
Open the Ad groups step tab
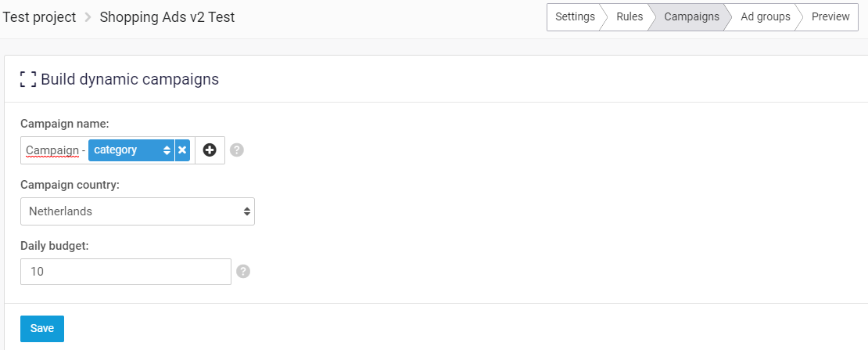pyautogui.click(x=765, y=16)
